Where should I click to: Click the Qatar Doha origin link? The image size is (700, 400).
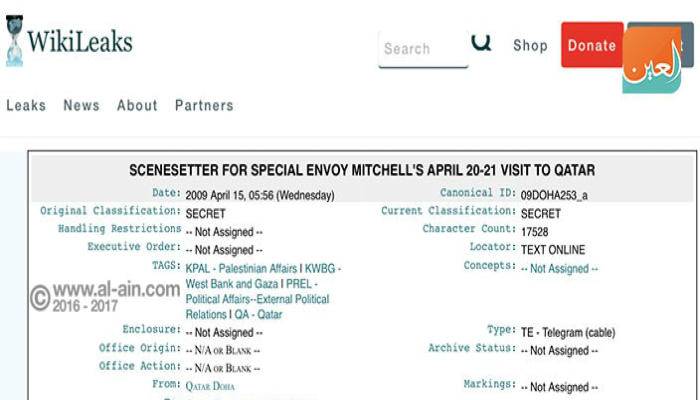[210, 386]
